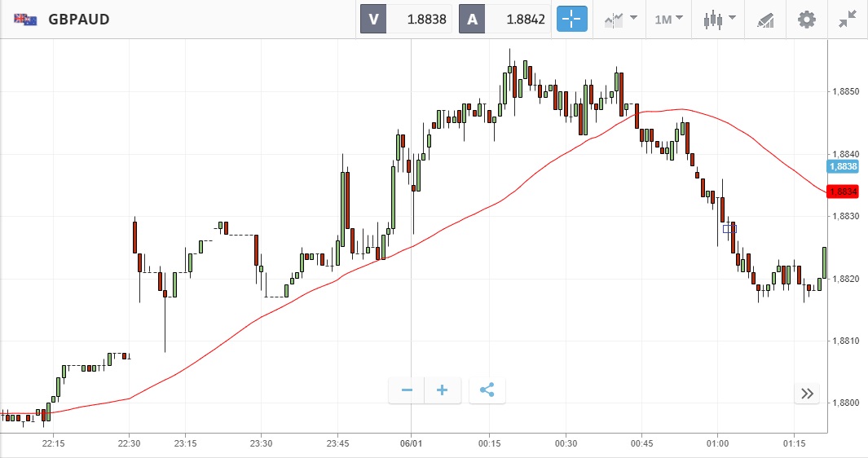
Task: Click the blue 1,8838 price label
Action: 843,166
